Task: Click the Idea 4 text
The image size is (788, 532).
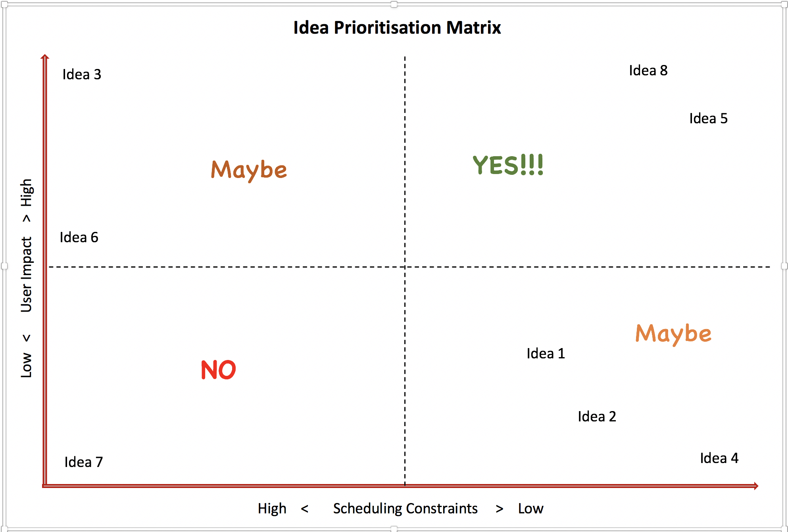Action: [x=719, y=458]
